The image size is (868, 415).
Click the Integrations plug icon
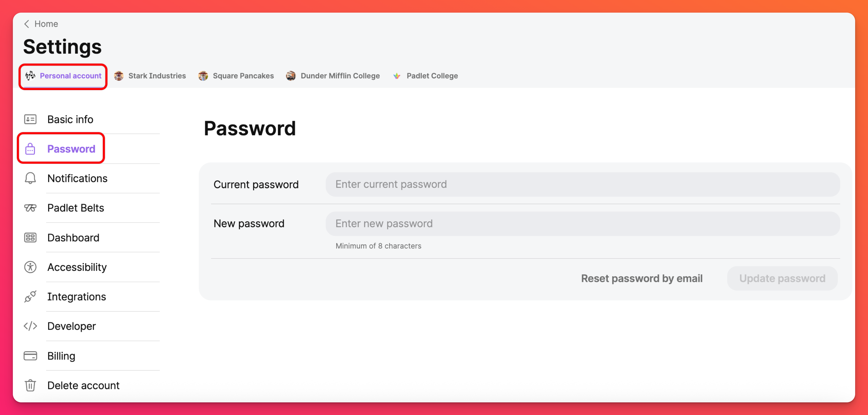(x=30, y=297)
